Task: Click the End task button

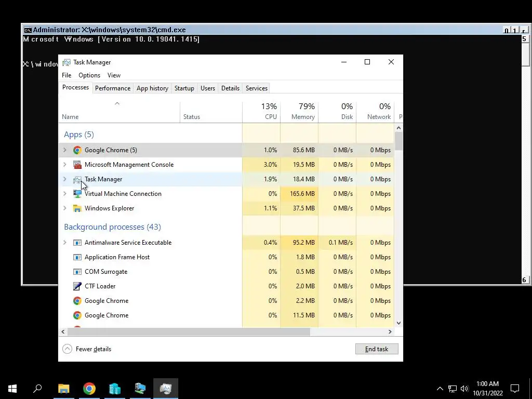Action: tap(377, 349)
